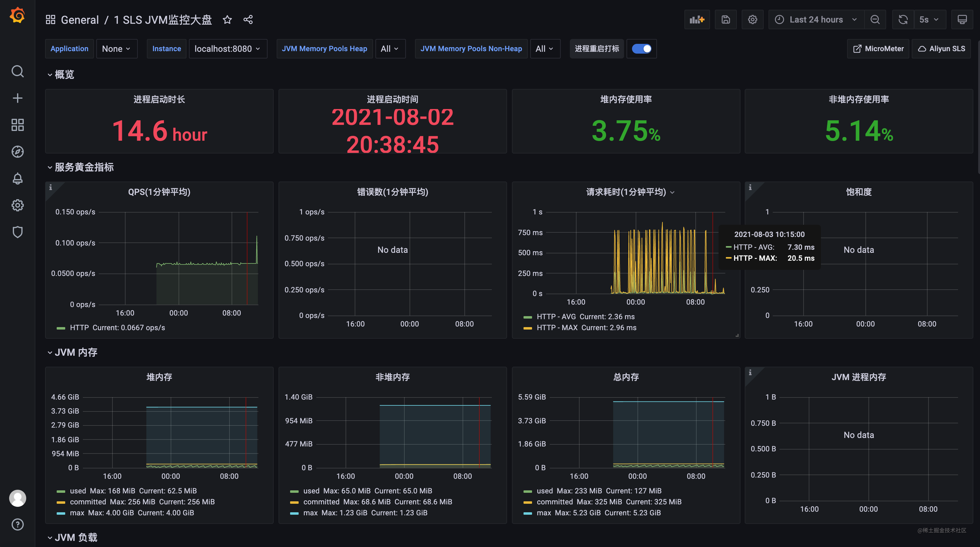Open the Explore compass icon

[17, 152]
